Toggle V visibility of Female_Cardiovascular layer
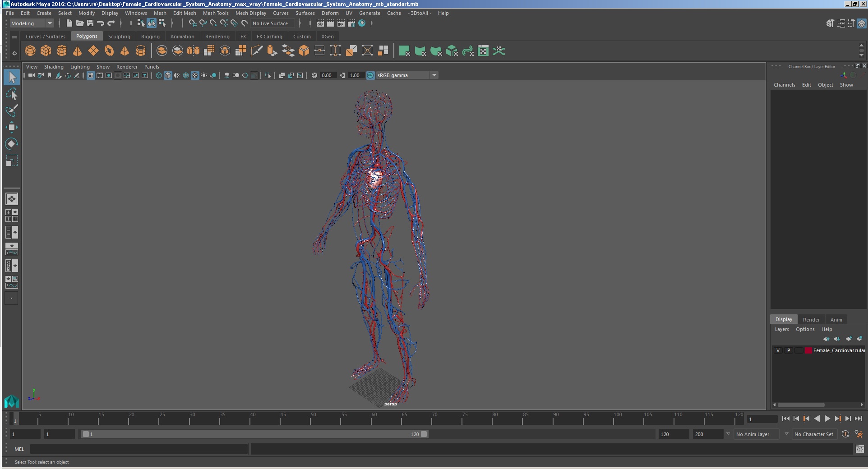Image resolution: width=868 pixels, height=469 pixels. pyautogui.click(x=778, y=350)
